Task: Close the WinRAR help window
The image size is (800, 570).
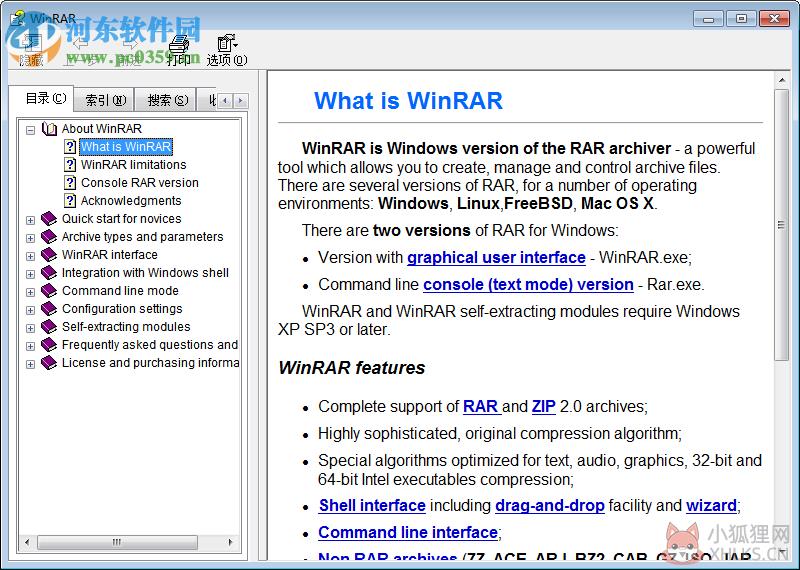Action: click(774, 19)
